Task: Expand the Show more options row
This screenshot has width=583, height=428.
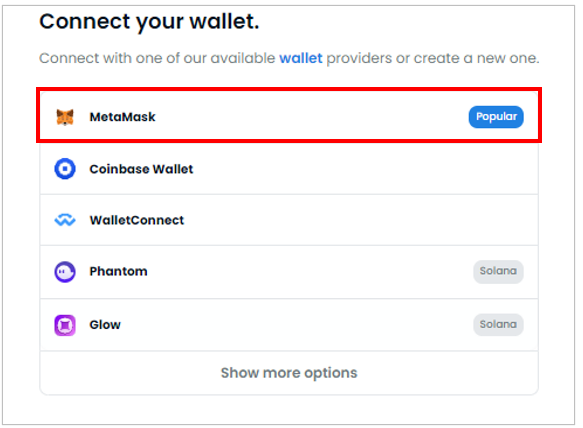Action: (289, 373)
